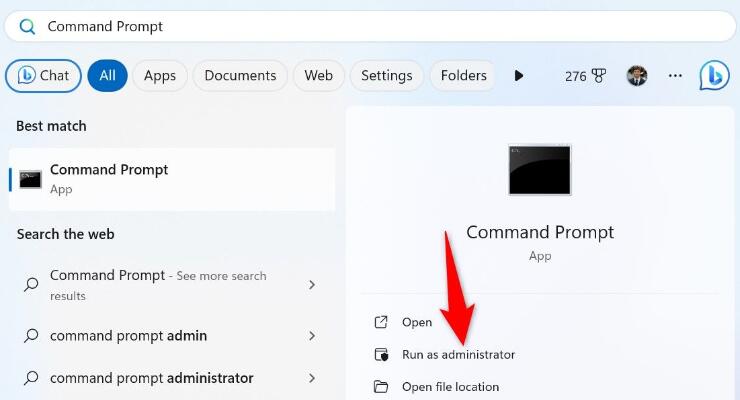This screenshot has width=740, height=400.
Task: Click the Command Prompt search input field
Action: click(x=370, y=26)
